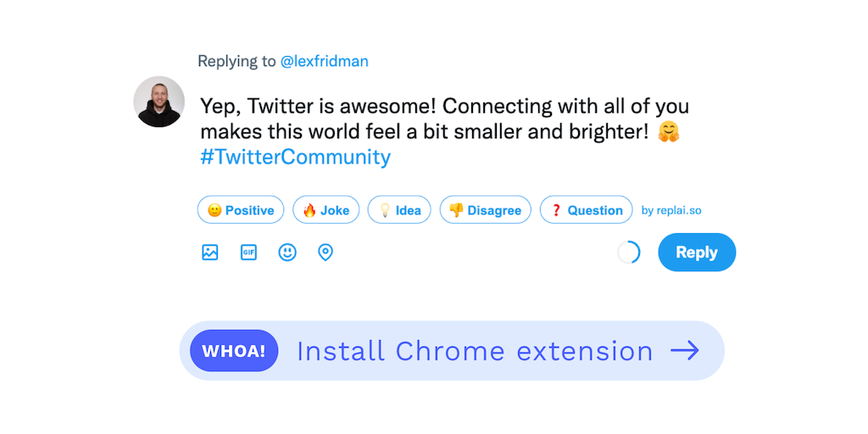The image size is (868, 434).
Task: Open the emoji picker smiley icon
Action: click(287, 253)
